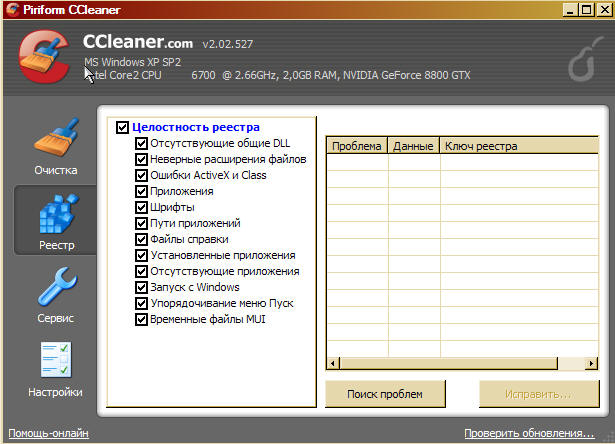This screenshot has width=615, height=444.
Task: Click the Piriform CCleaner title bar icon
Action: click(13, 9)
